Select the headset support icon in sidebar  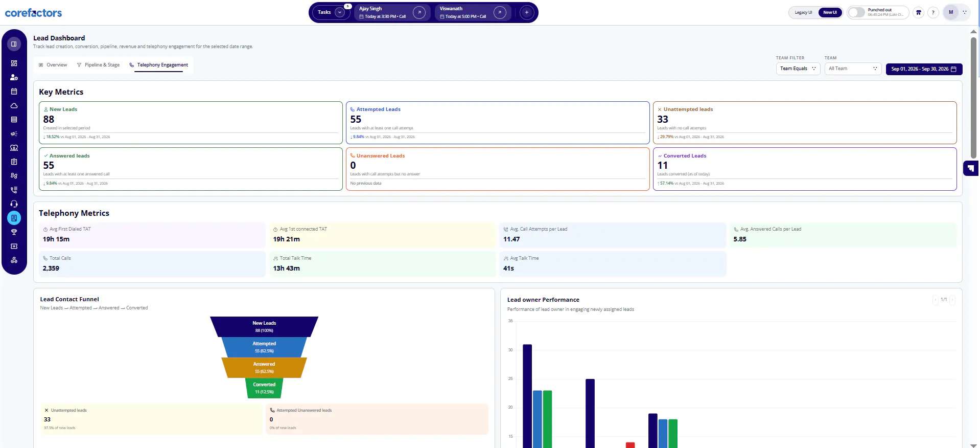(x=14, y=204)
